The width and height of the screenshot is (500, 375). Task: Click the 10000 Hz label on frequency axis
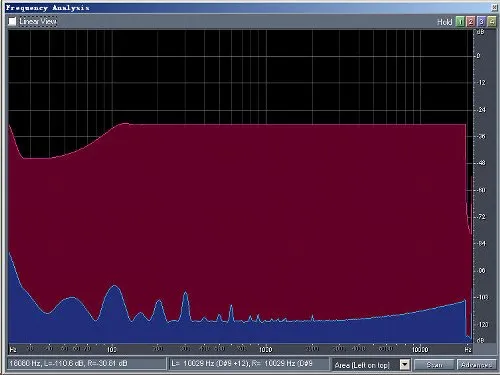[x=420, y=349]
